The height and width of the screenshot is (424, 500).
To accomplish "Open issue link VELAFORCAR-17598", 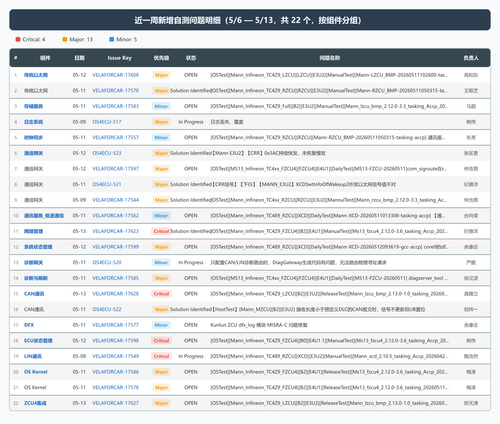I will (115, 341).
